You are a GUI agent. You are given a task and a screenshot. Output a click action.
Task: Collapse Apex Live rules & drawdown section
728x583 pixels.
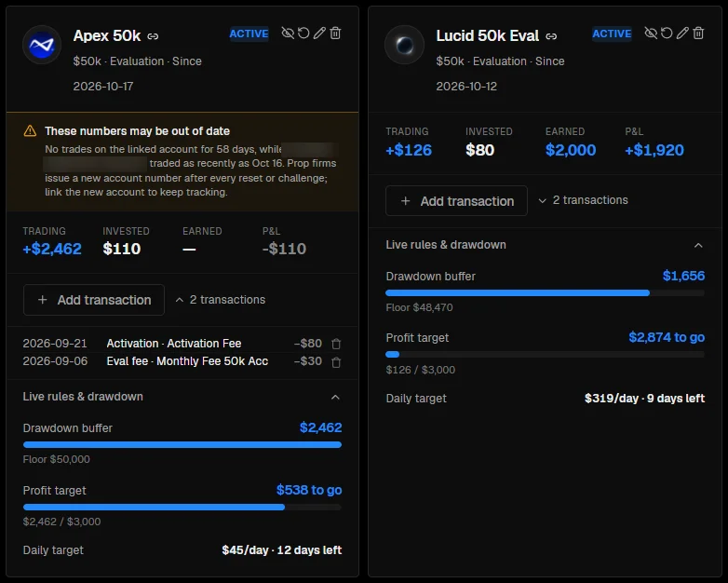tap(335, 397)
